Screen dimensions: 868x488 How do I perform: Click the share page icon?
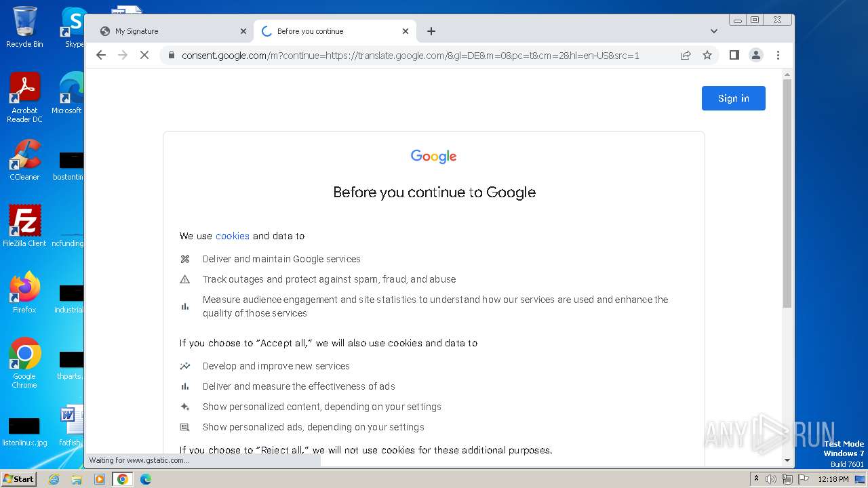coord(686,55)
